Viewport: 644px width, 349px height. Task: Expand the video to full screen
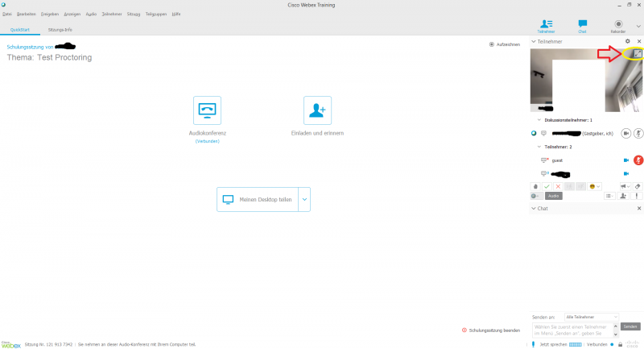click(637, 54)
